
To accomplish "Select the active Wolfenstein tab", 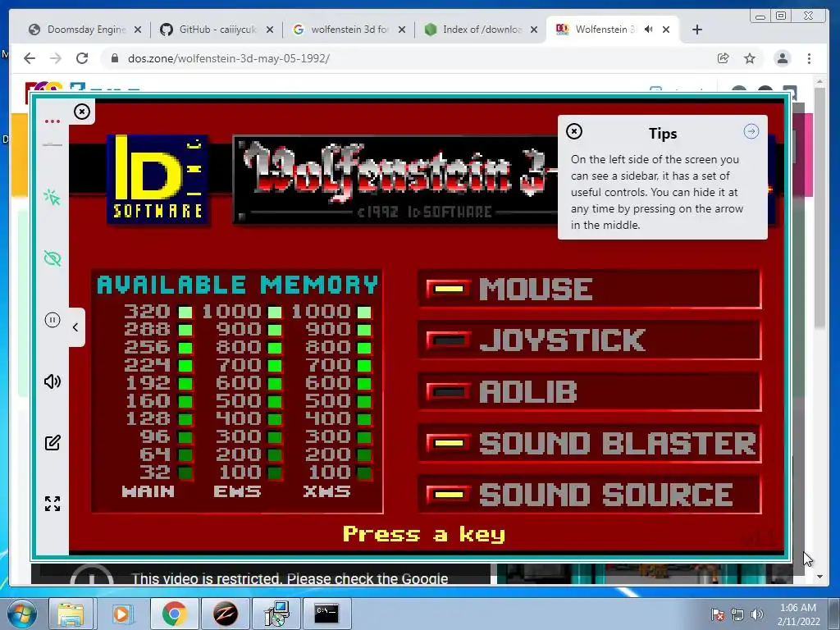I will click(x=605, y=30).
